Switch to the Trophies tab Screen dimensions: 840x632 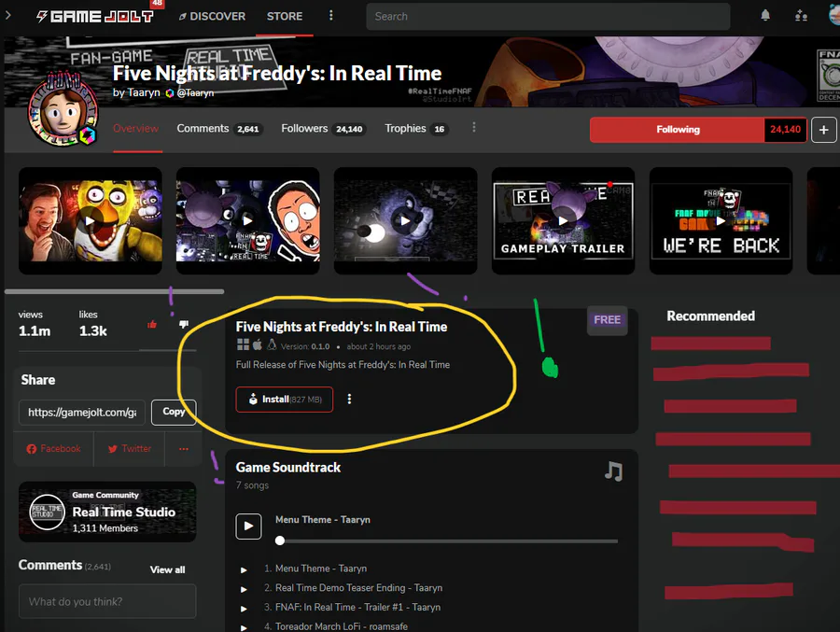pyautogui.click(x=416, y=129)
